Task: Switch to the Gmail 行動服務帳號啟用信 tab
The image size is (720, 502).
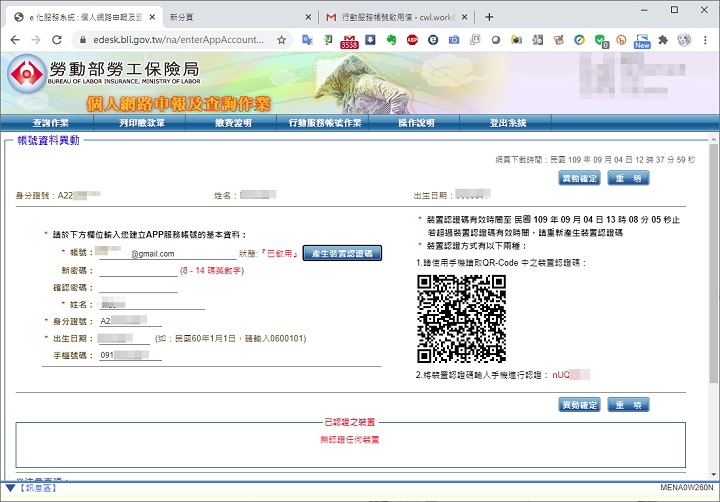Action: click(x=397, y=17)
